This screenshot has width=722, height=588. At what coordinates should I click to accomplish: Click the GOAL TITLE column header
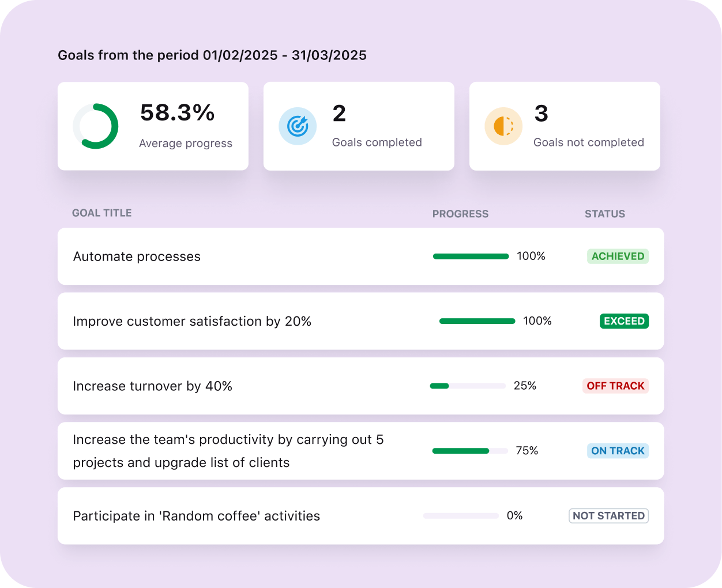(102, 213)
